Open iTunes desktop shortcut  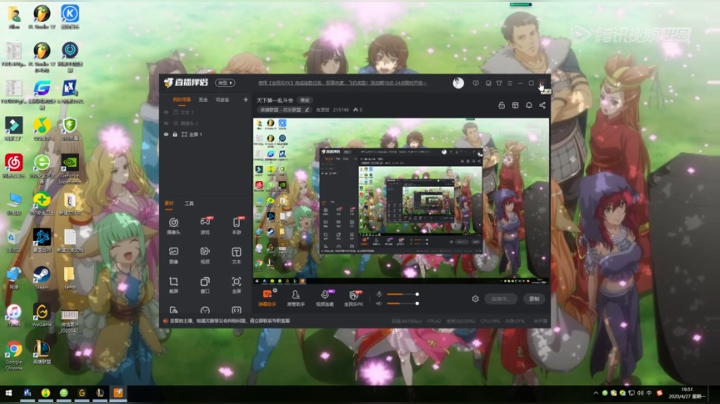pos(14,315)
